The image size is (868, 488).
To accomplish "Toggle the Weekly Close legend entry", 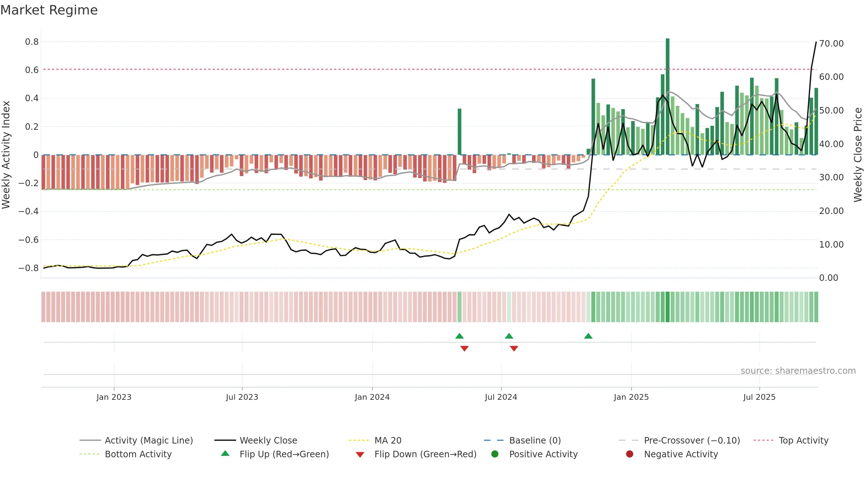I will point(256,440).
